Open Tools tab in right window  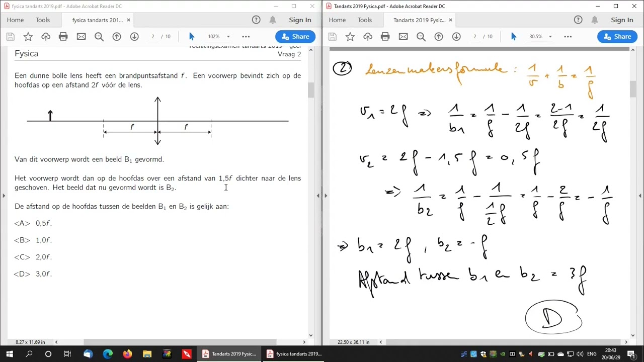365,20
